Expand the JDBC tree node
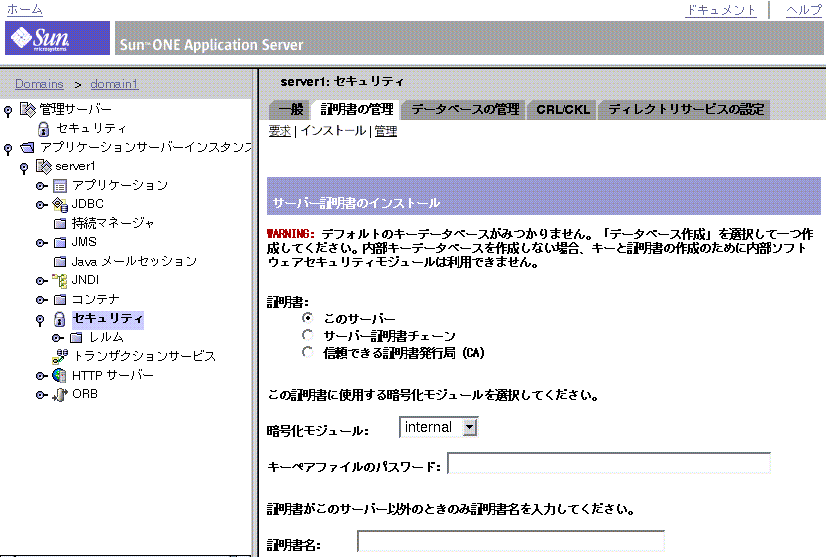The width and height of the screenshot is (826, 557). (42, 205)
